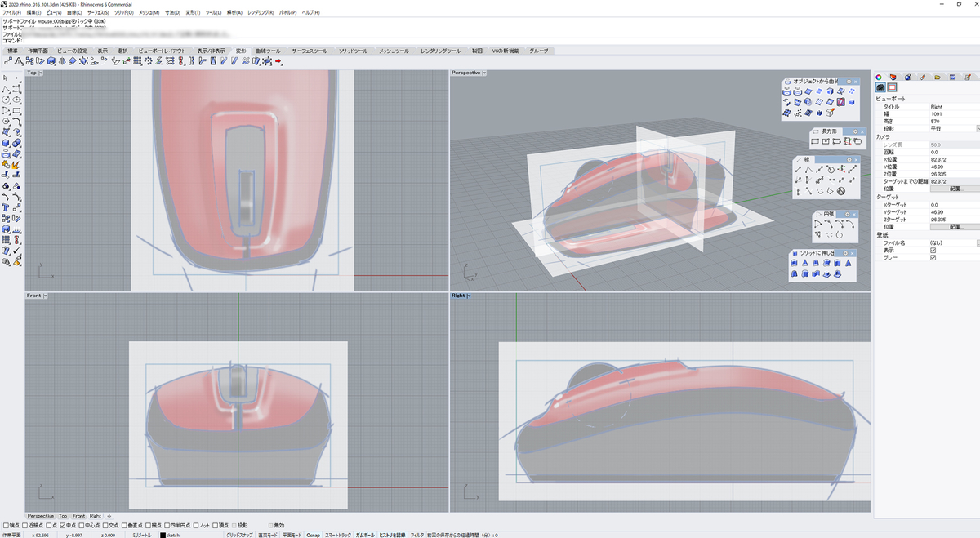Click the black sketch layer color swatch

(163, 535)
